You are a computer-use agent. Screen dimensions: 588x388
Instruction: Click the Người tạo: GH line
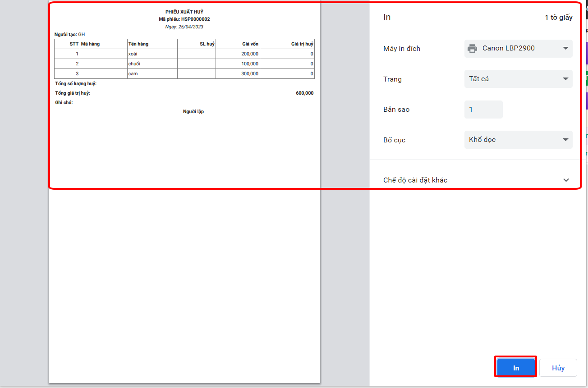(69, 34)
